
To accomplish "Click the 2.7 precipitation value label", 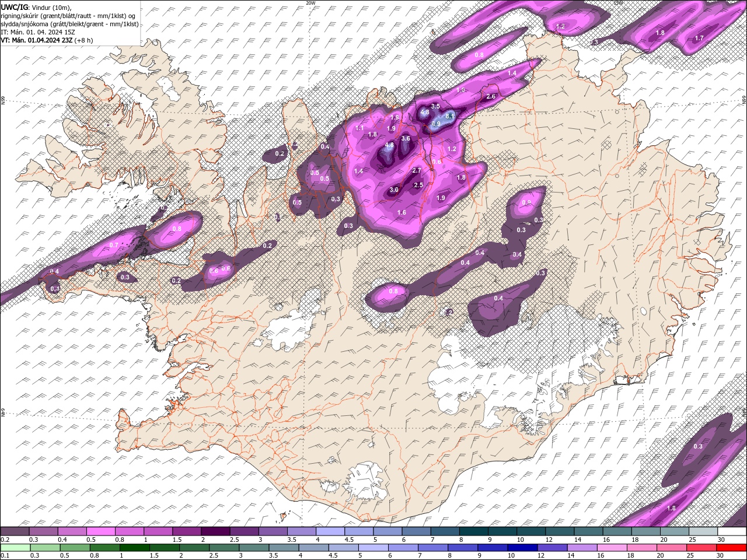I will [417, 170].
